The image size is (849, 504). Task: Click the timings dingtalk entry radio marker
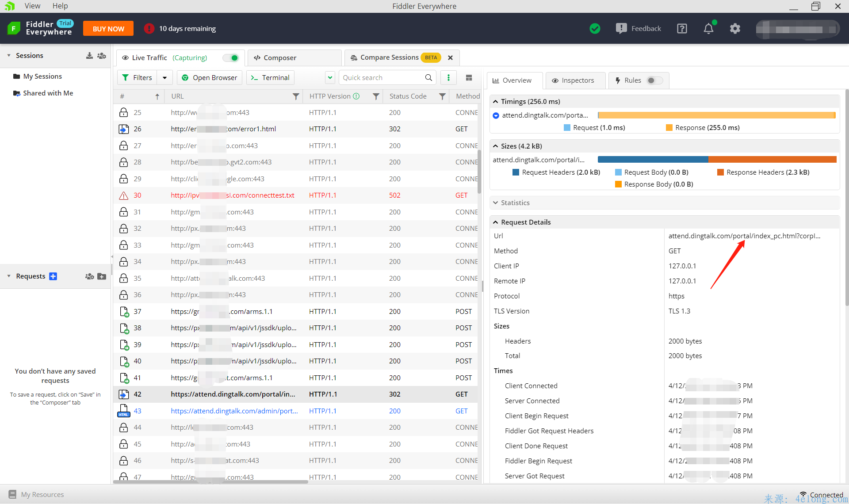pyautogui.click(x=496, y=115)
